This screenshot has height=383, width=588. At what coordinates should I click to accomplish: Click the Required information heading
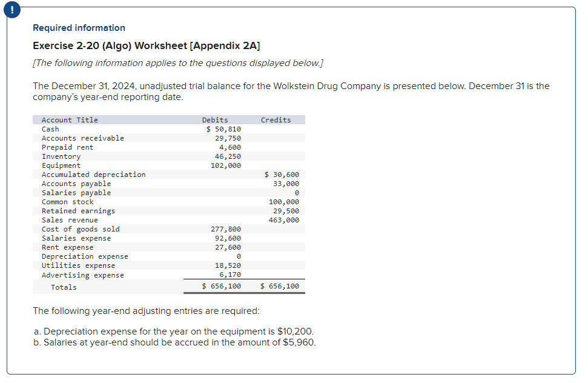tap(73, 28)
